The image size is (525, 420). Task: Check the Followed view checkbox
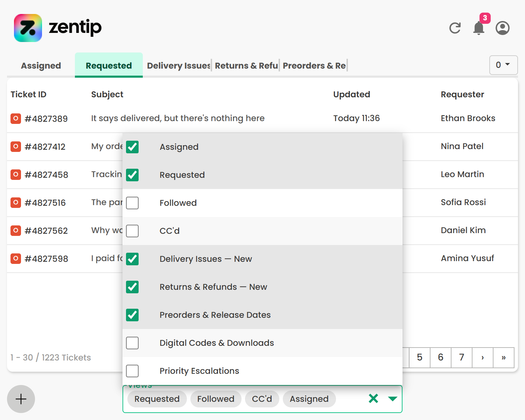(132, 203)
